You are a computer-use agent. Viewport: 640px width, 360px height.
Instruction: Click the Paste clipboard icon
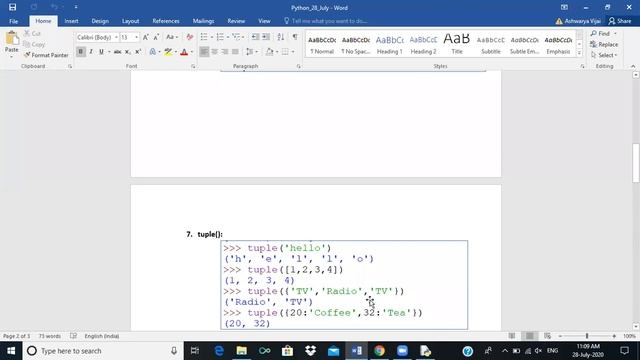[12, 39]
